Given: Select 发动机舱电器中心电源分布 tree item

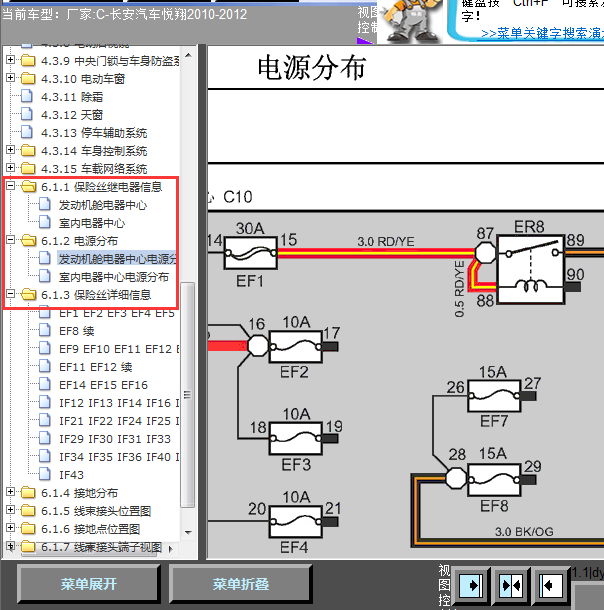Looking at the screenshot, I should coord(118,259).
